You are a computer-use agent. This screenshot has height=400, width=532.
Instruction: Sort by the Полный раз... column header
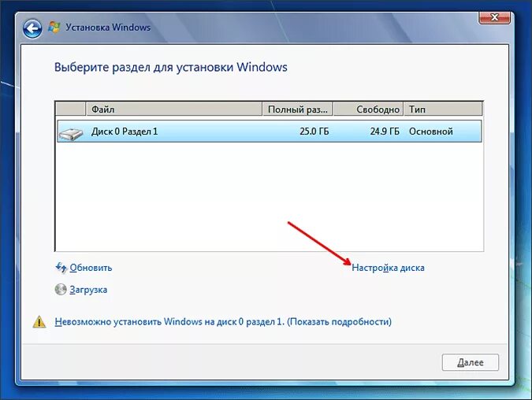[x=298, y=109]
